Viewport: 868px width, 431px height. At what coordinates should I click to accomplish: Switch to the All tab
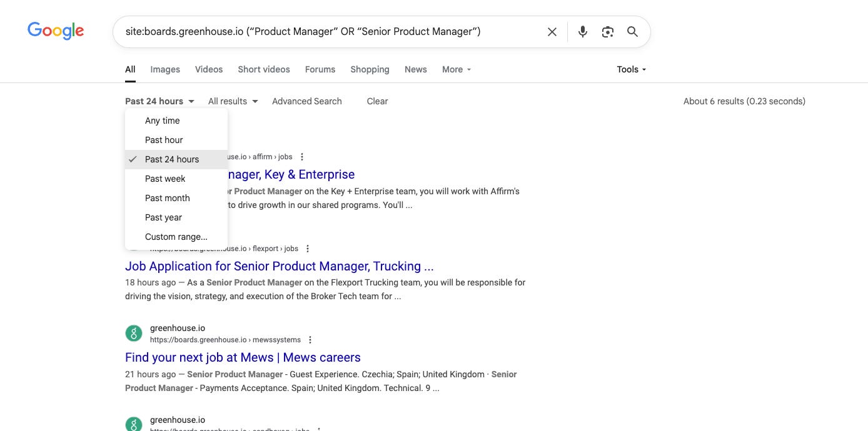coord(130,69)
